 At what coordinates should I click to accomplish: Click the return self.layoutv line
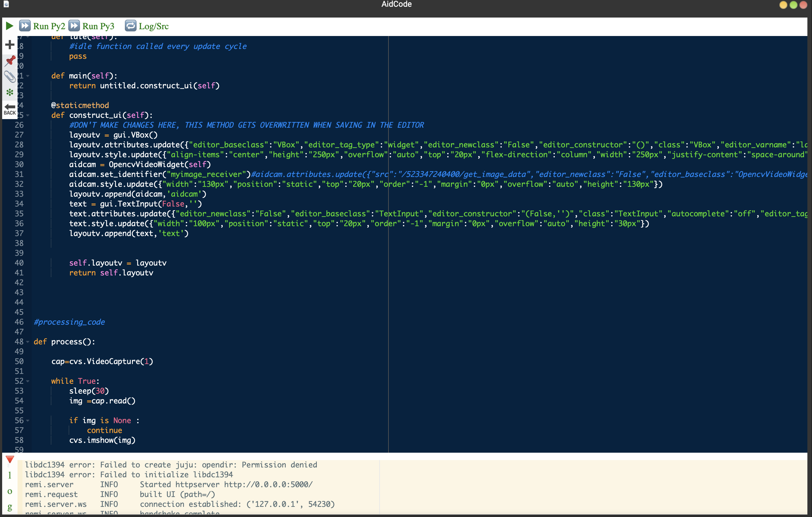[x=111, y=273]
